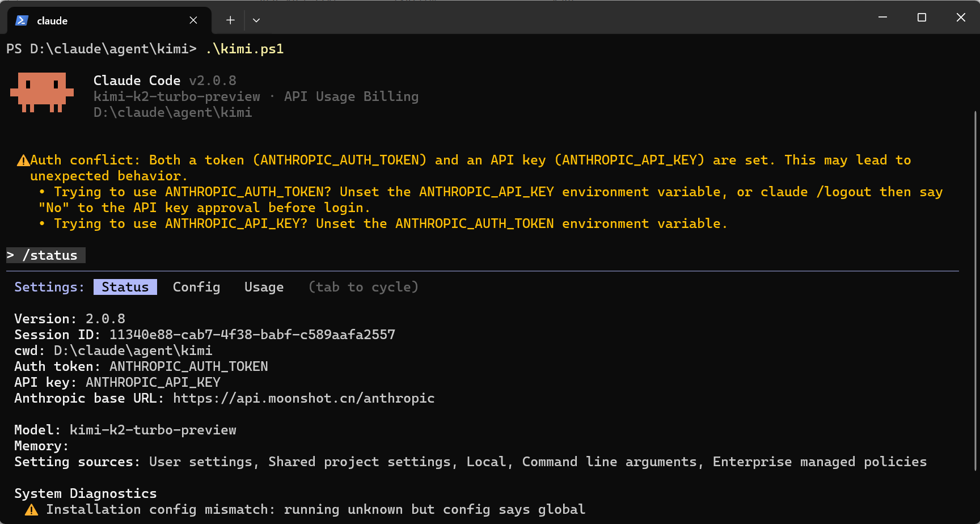Click API key ANTHROPIC_API_KEY value
980x524 pixels.
(x=153, y=382)
